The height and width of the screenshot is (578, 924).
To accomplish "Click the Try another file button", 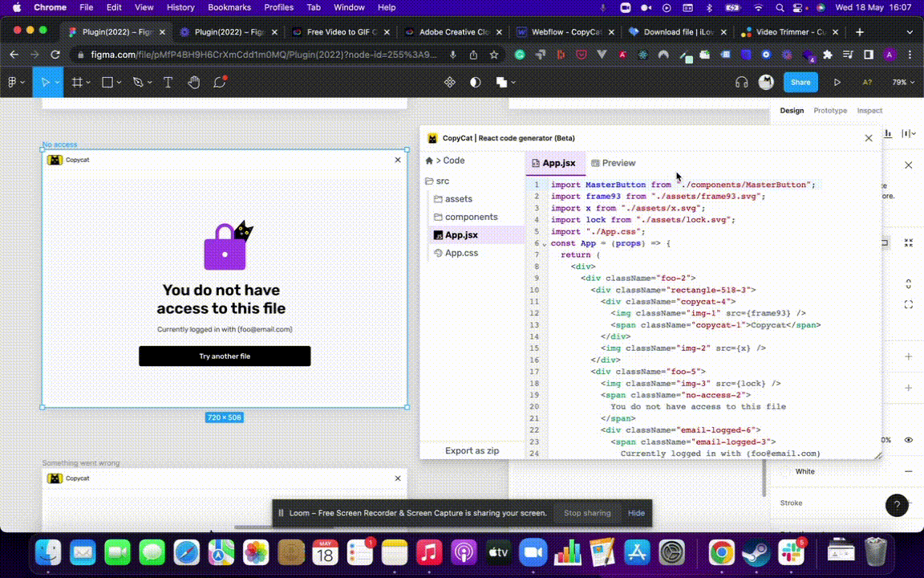I will 225,356.
